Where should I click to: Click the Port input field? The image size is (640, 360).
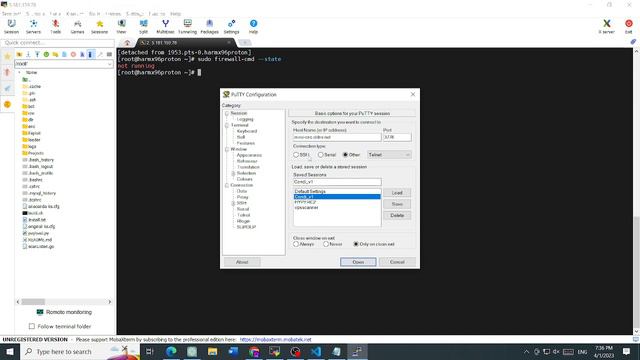397,138
